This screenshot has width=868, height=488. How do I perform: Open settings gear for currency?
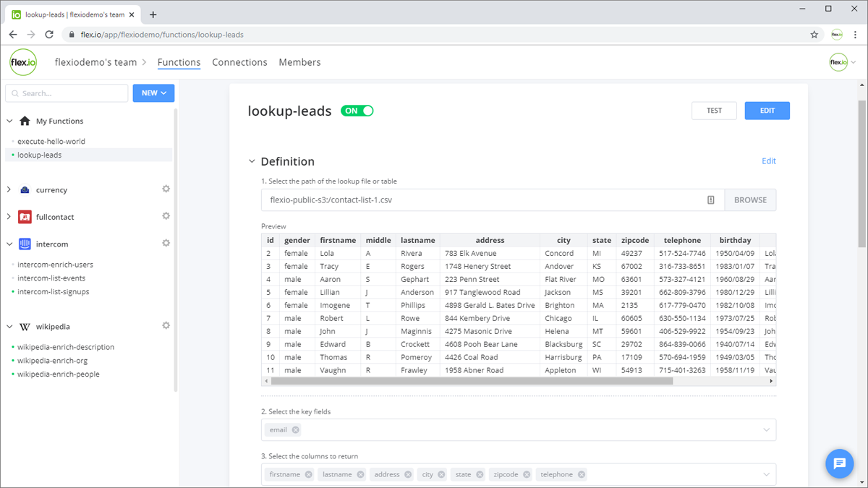click(x=166, y=189)
